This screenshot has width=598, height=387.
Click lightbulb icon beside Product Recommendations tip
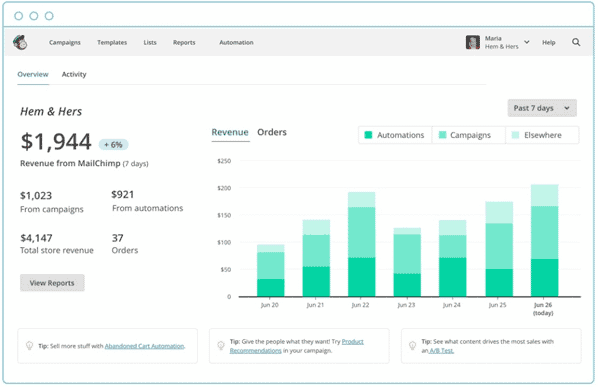[221, 346]
